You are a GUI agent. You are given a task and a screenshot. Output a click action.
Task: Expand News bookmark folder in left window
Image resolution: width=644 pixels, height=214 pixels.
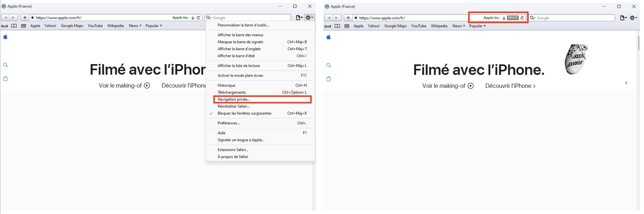[135, 26]
